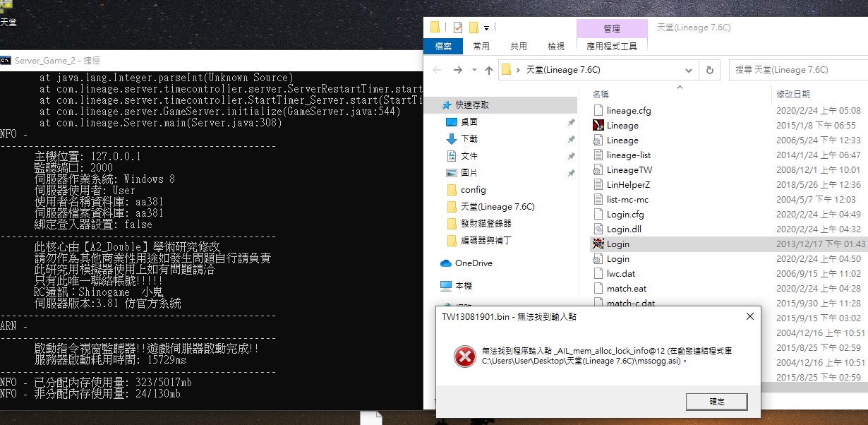Select 本機 in the navigation pane
The image size is (868, 425).
[x=464, y=286]
